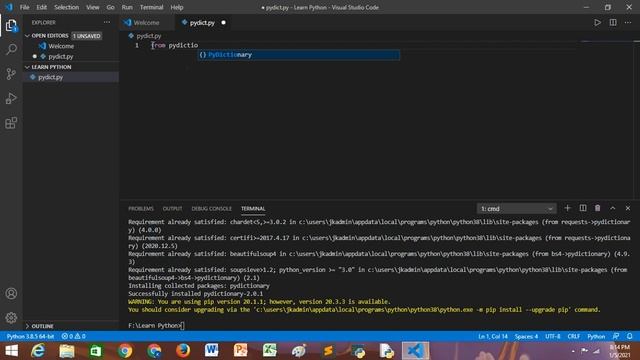Click the clock in the system tray

click(619, 351)
